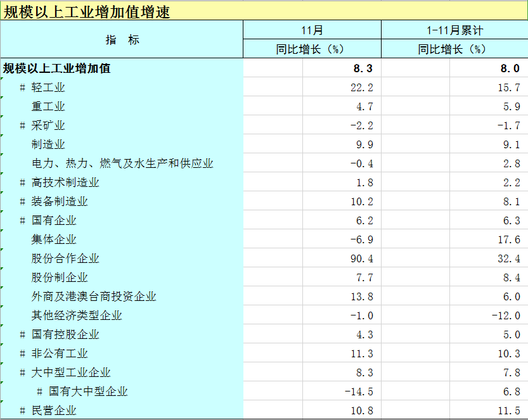Select the title cell 规模以上工业增加值增速
This screenshot has width=528, height=420.
87,12
